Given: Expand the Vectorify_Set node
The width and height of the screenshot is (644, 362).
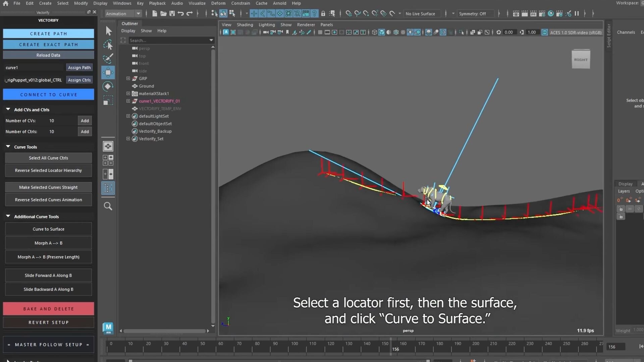Looking at the screenshot, I should point(128,139).
